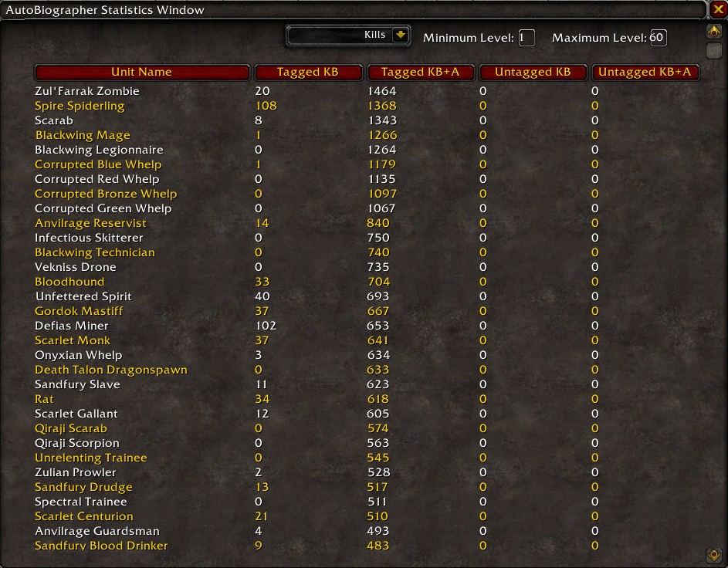Click the Minimum Level input field

pos(527,38)
